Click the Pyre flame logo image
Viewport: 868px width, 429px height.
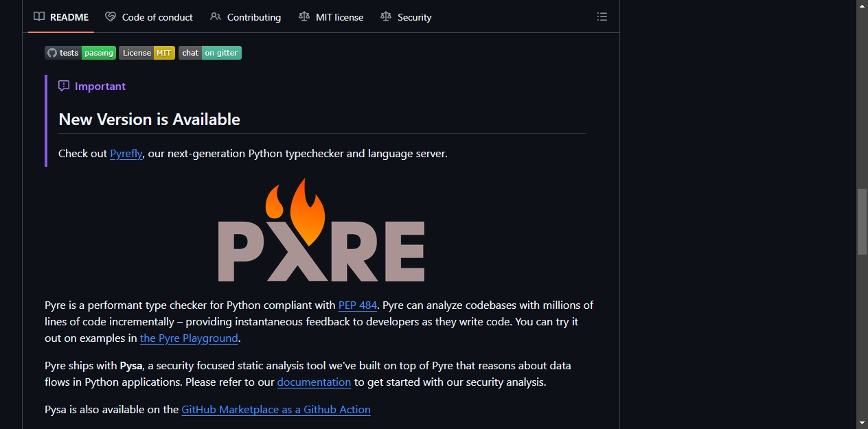click(321, 230)
